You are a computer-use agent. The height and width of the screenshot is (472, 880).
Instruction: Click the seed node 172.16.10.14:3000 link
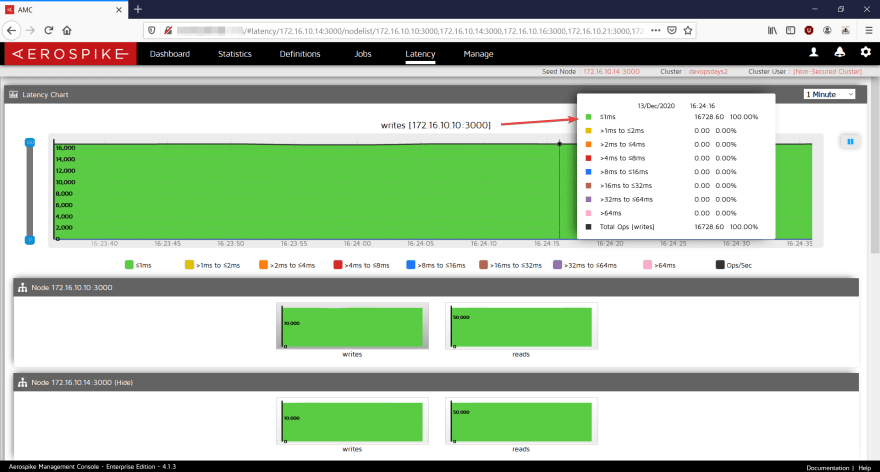(611, 71)
